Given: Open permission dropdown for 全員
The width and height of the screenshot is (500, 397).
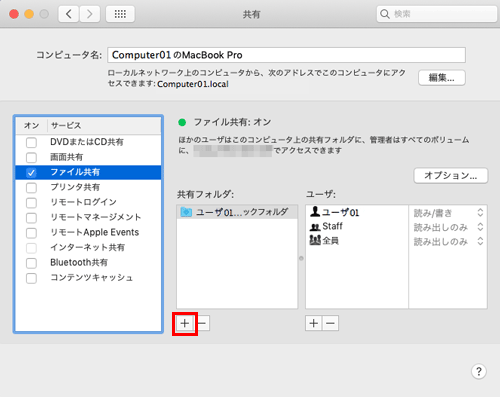Looking at the screenshot, I should tap(448, 241).
